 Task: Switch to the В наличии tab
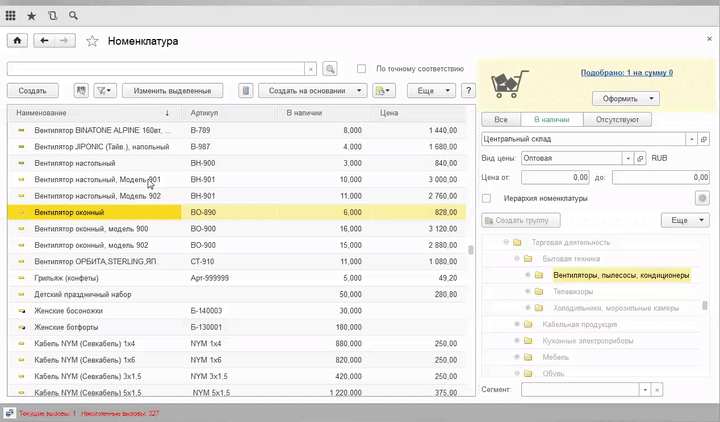point(552,119)
